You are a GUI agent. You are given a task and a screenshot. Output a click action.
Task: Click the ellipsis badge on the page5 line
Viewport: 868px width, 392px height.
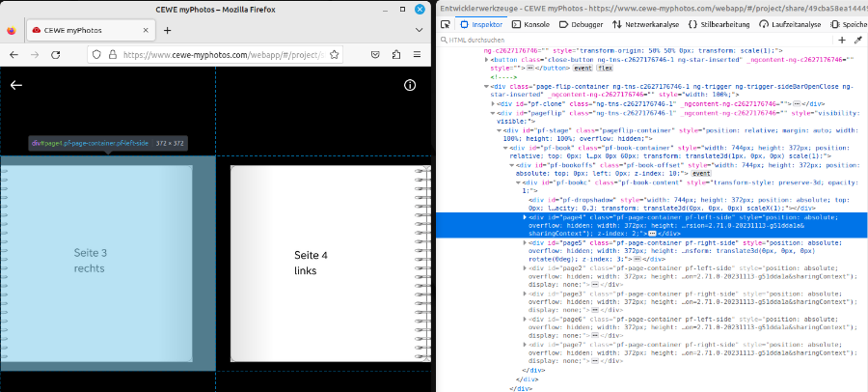click(x=637, y=259)
